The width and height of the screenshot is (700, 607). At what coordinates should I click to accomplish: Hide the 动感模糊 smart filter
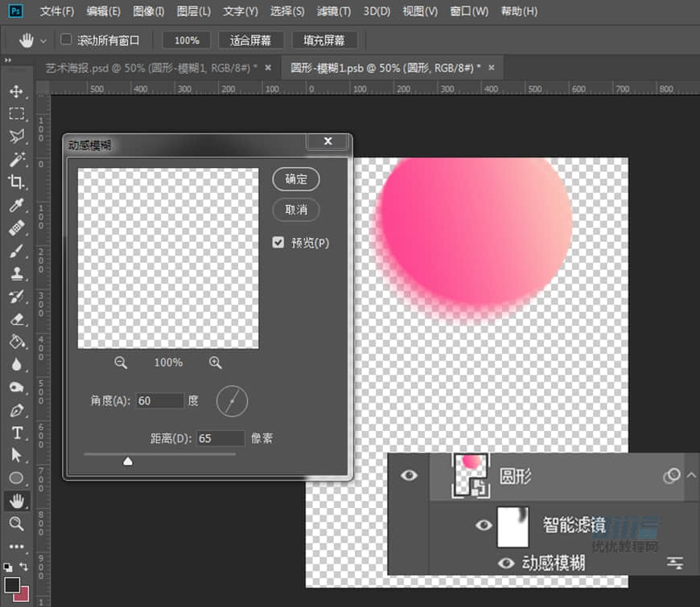click(506, 563)
